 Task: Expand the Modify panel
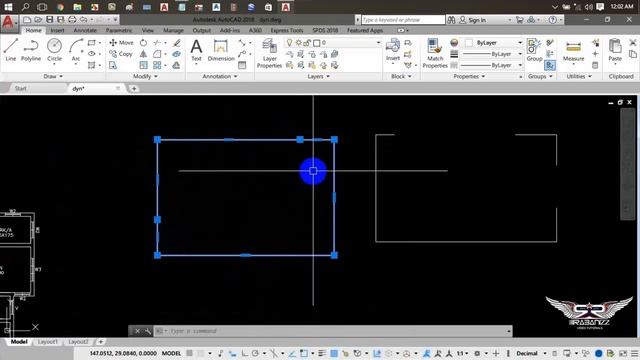tap(145, 76)
